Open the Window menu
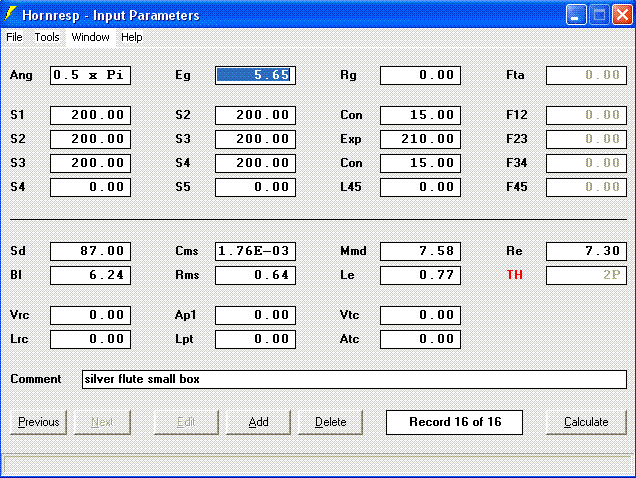 pos(90,37)
